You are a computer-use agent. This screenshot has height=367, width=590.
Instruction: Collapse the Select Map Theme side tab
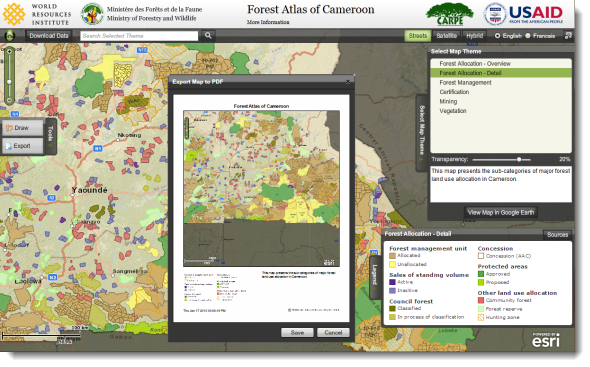422,132
